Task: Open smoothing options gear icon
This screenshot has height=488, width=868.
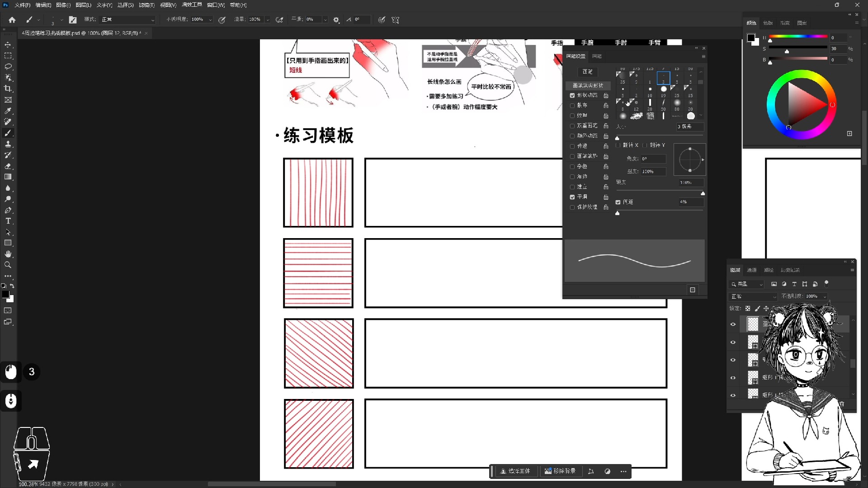Action: point(336,20)
